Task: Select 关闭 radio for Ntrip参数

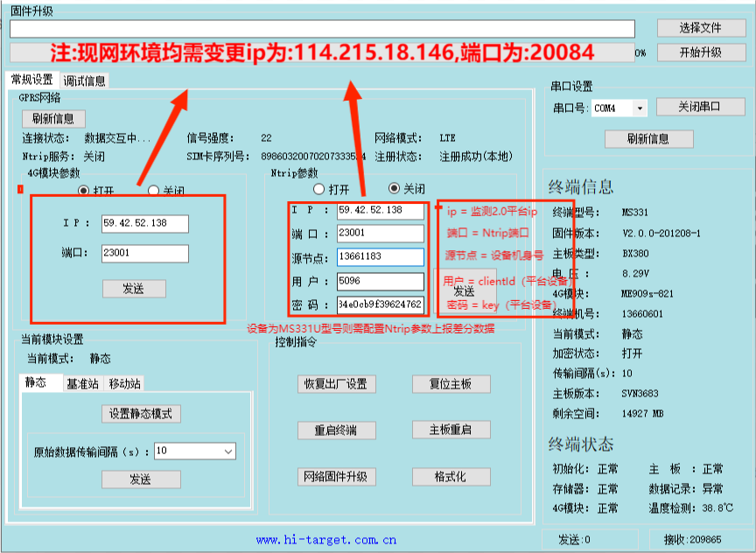Action: (394, 188)
